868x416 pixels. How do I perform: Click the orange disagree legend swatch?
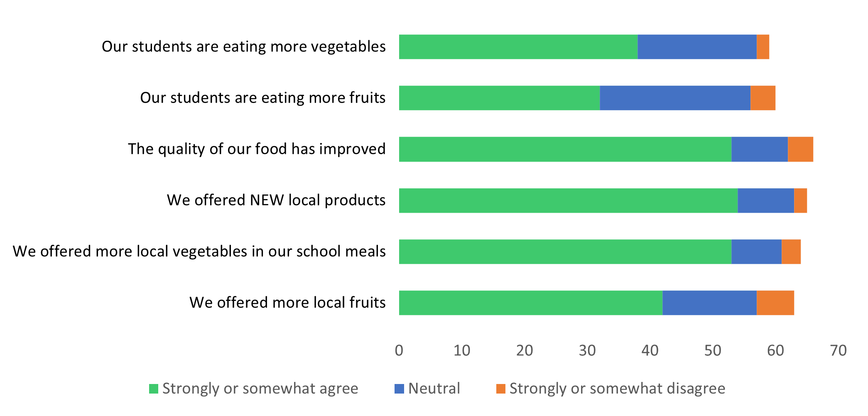(x=501, y=389)
